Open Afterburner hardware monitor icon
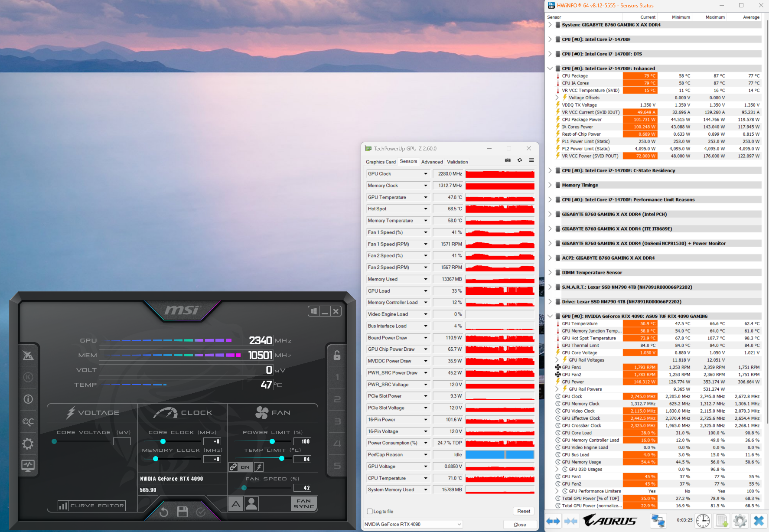 click(x=28, y=466)
